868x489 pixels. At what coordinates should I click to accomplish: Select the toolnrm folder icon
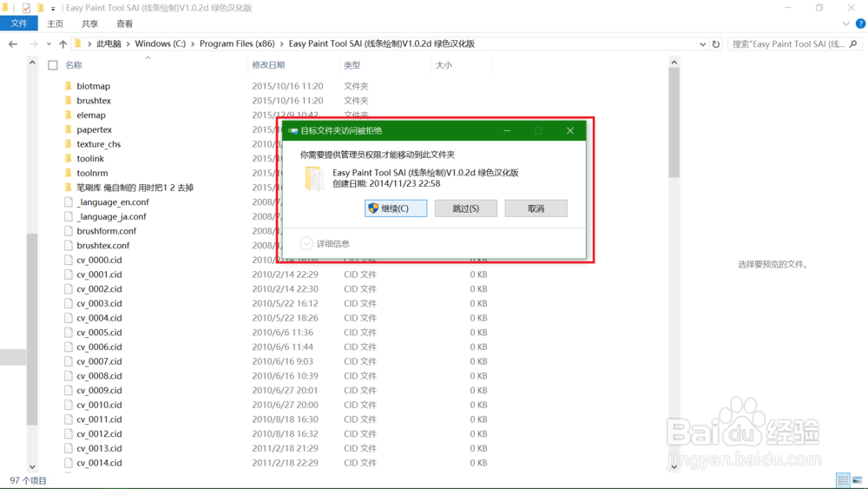(68, 173)
